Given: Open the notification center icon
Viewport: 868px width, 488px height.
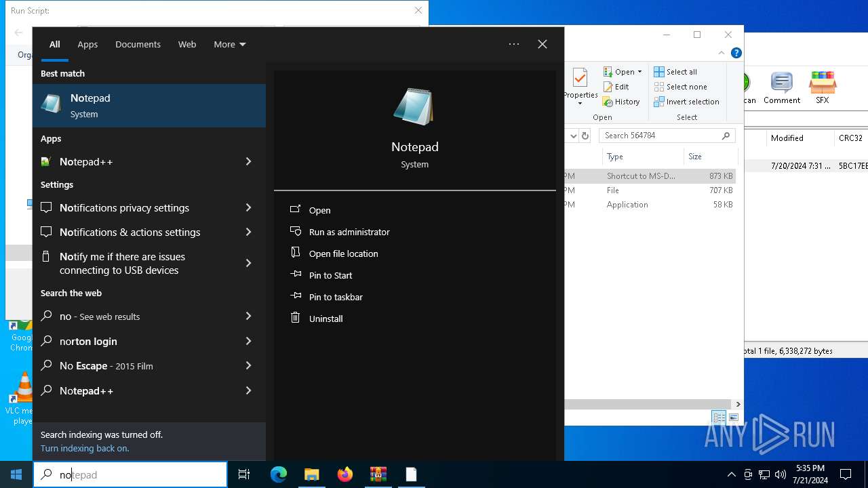Looking at the screenshot, I should (x=846, y=474).
